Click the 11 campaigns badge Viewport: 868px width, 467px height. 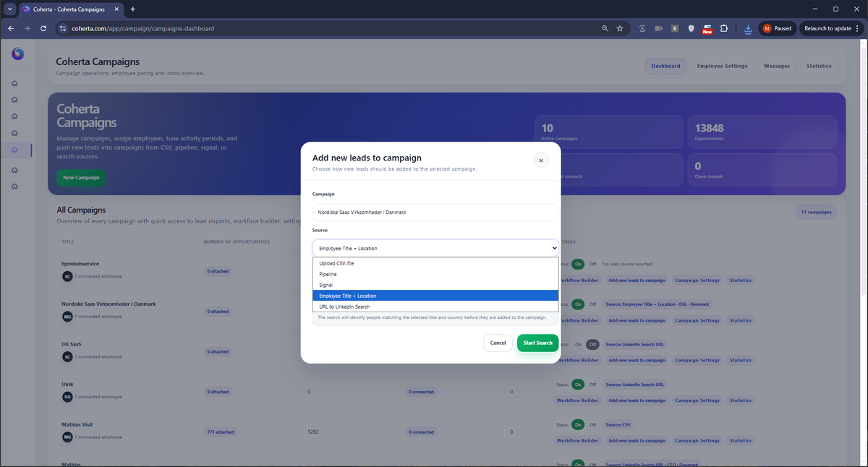[x=815, y=213]
